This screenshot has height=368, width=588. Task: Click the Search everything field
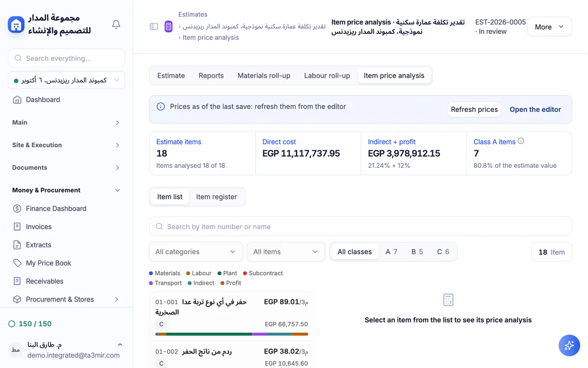coord(66,58)
